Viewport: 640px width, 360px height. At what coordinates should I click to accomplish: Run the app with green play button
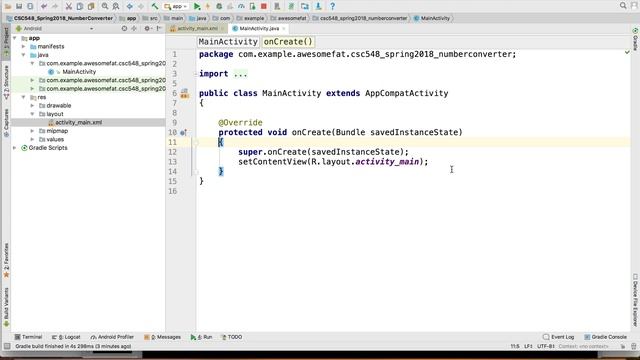(x=197, y=6)
